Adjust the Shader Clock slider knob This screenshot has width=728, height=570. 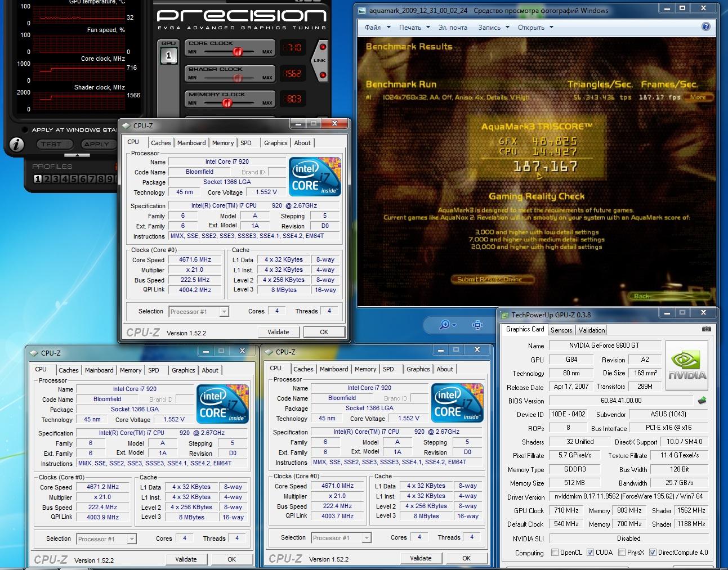(239, 78)
